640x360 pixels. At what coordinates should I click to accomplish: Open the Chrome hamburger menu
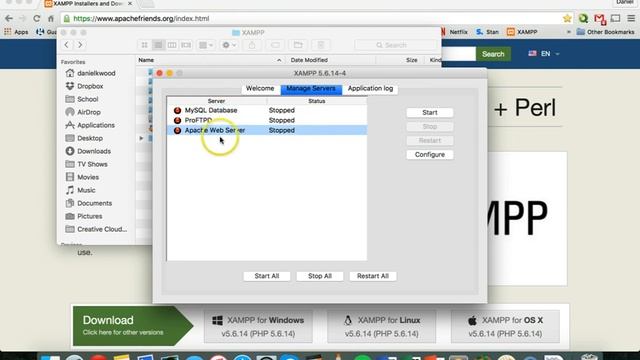point(631,18)
